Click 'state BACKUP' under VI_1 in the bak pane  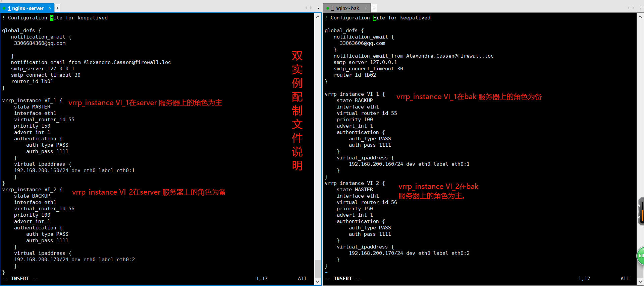pos(355,100)
